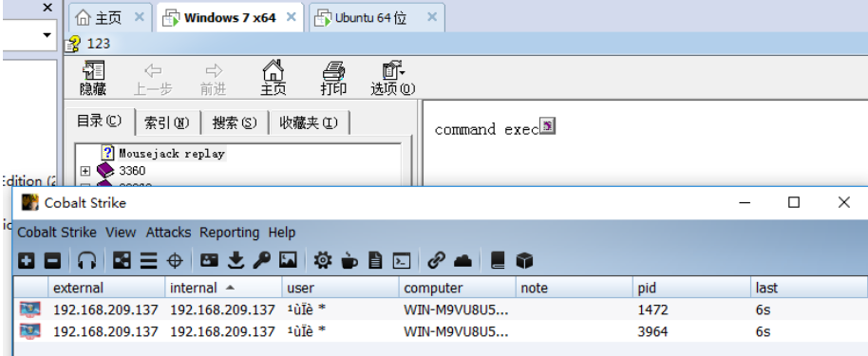
Task: Open keystrokes key icon
Action: [261, 260]
